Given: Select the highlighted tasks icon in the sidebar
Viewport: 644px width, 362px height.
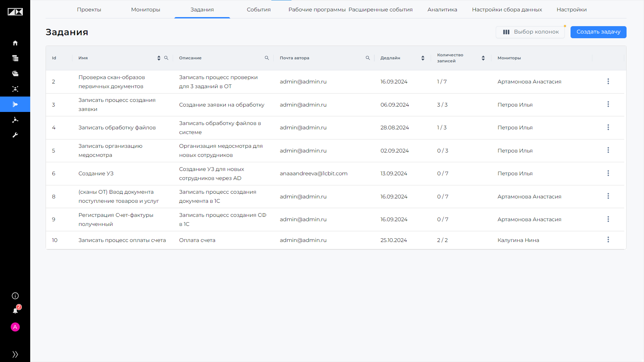Looking at the screenshot, I should click(x=15, y=104).
